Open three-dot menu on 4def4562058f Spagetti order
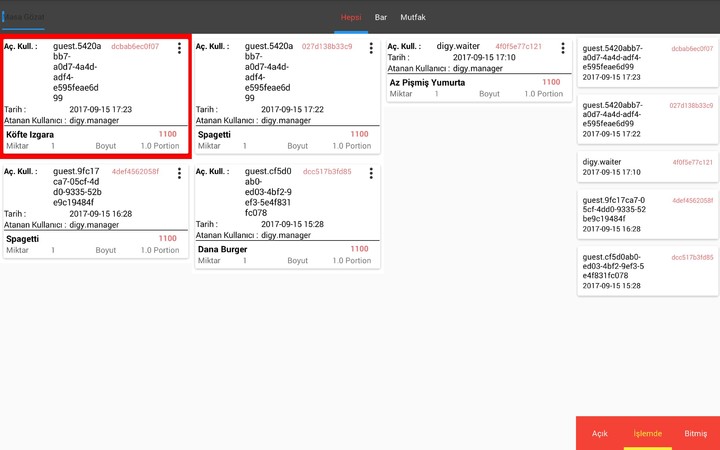 tap(179, 173)
